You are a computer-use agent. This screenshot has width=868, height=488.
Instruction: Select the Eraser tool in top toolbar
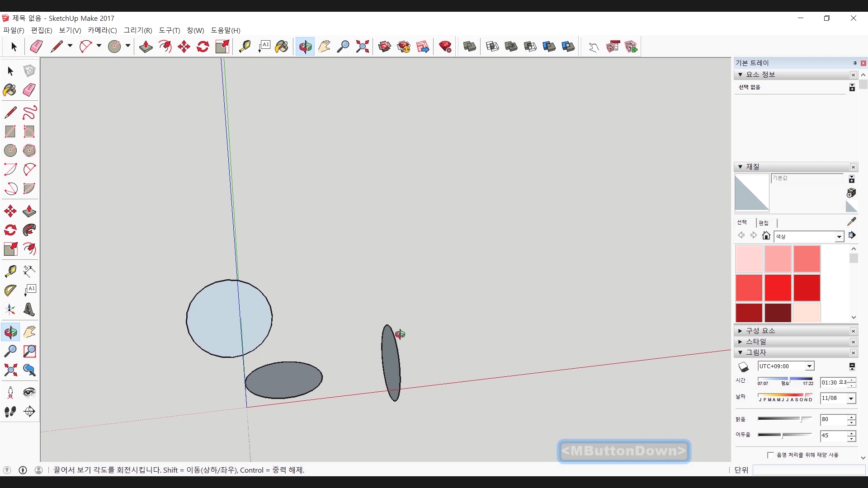point(36,47)
